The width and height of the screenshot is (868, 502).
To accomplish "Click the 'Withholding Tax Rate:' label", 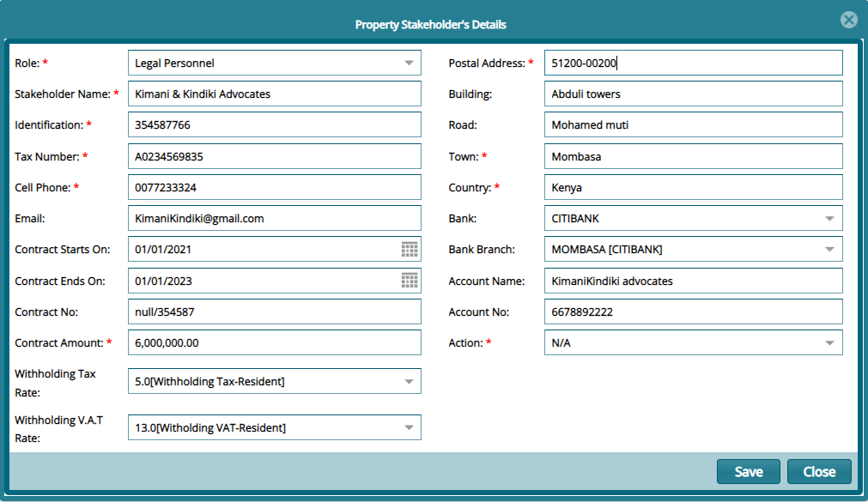I will click(55, 383).
